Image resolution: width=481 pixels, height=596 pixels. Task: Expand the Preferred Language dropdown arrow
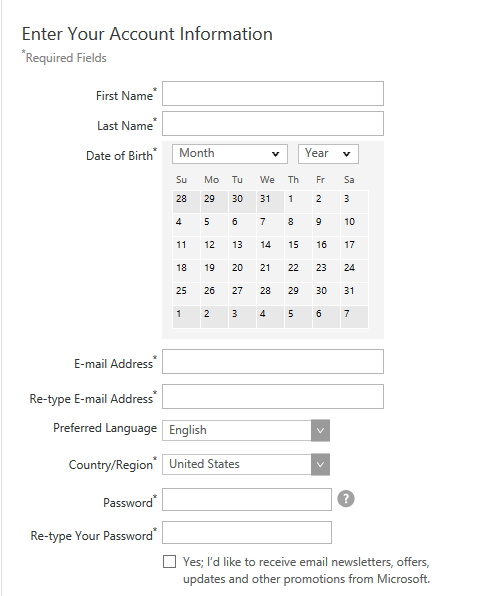320,431
